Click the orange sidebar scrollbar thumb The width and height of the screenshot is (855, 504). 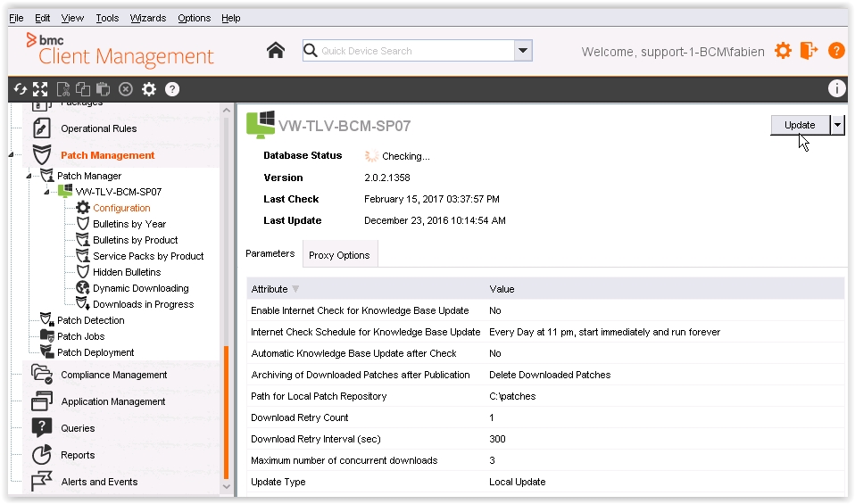227,412
